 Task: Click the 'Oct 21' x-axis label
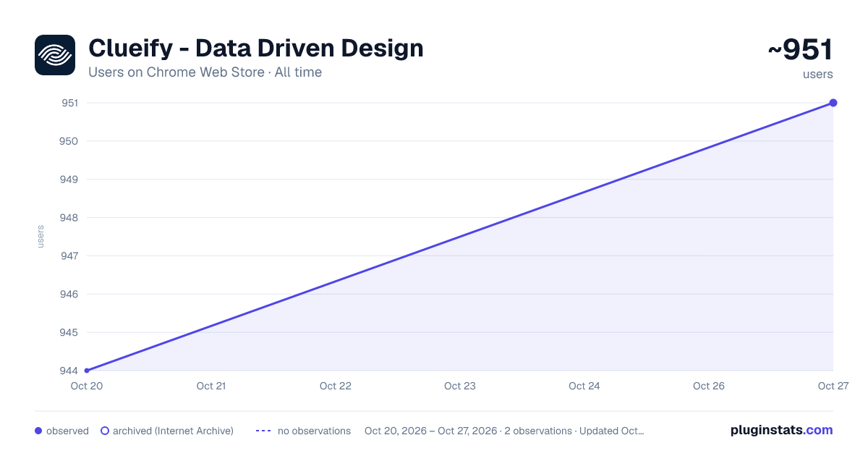pos(211,386)
